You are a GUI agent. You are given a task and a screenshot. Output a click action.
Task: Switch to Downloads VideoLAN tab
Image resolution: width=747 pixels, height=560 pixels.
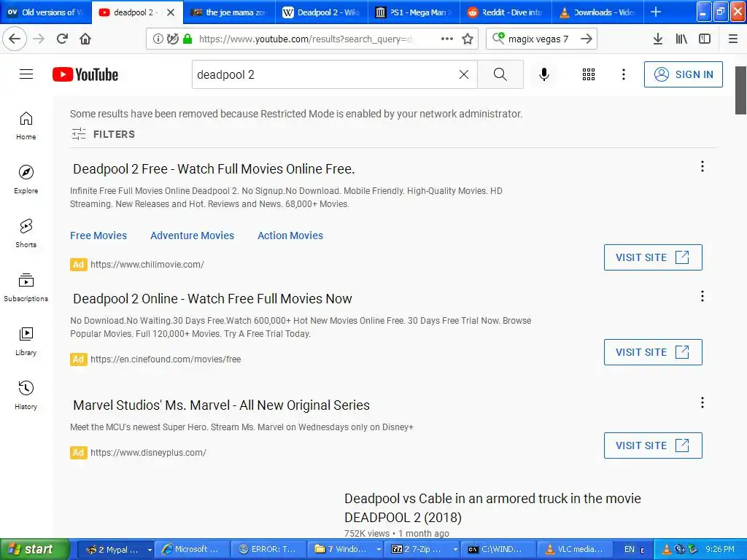click(597, 12)
